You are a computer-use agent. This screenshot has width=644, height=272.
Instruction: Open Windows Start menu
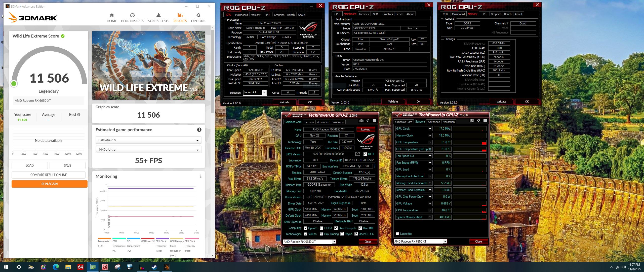click(x=6, y=267)
